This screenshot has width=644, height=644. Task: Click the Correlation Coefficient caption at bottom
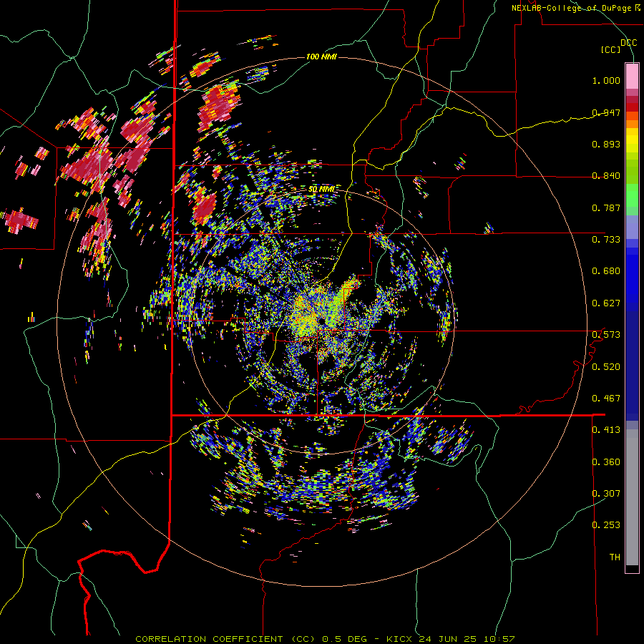pyautogui.click(x=324, y=639)
